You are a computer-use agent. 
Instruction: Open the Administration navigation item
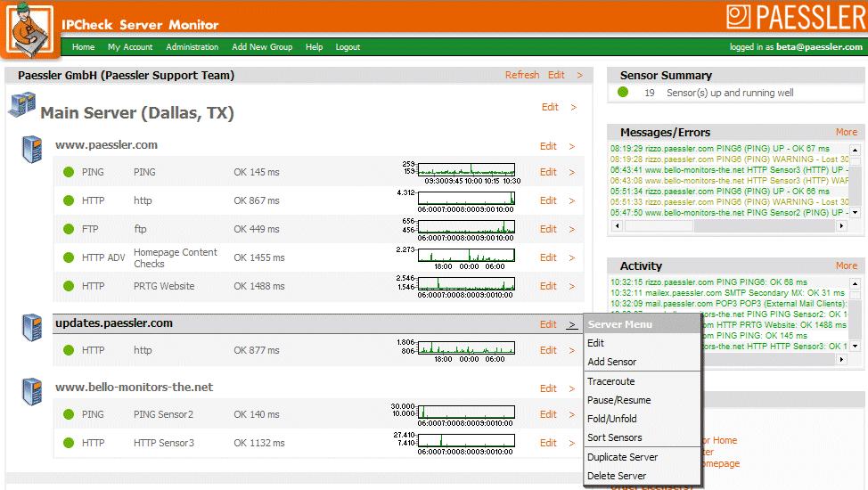click(x=192, y=47)
